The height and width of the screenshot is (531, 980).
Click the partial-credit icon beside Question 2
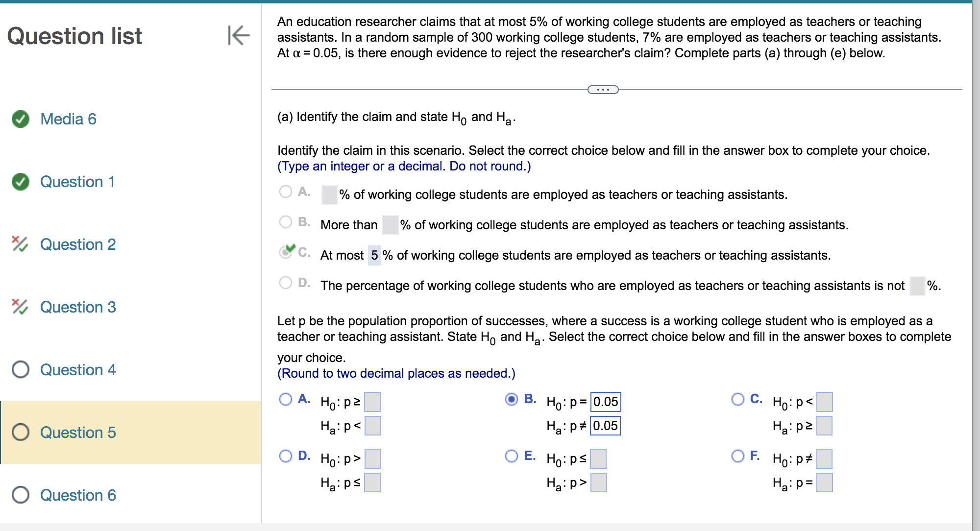pyautogui.click(x=20, y=244)
